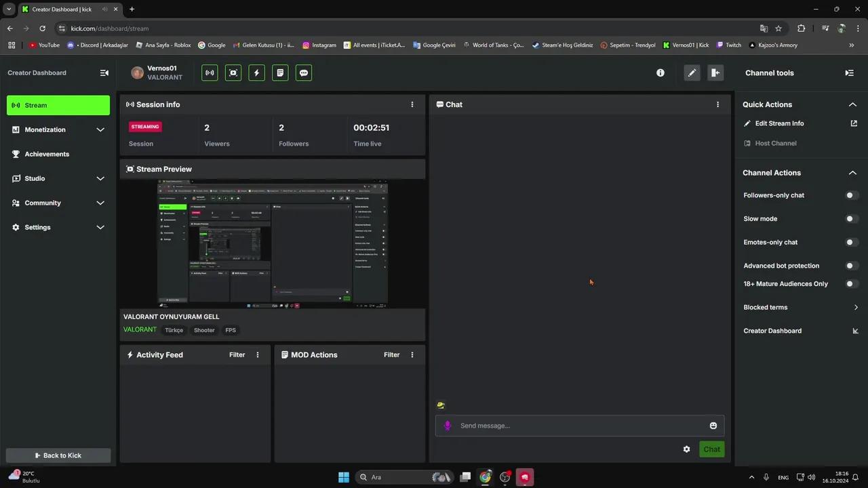Screen dimensions: 868x488
Task: Select Stream in the sidebar
Action: coord(58,105)
